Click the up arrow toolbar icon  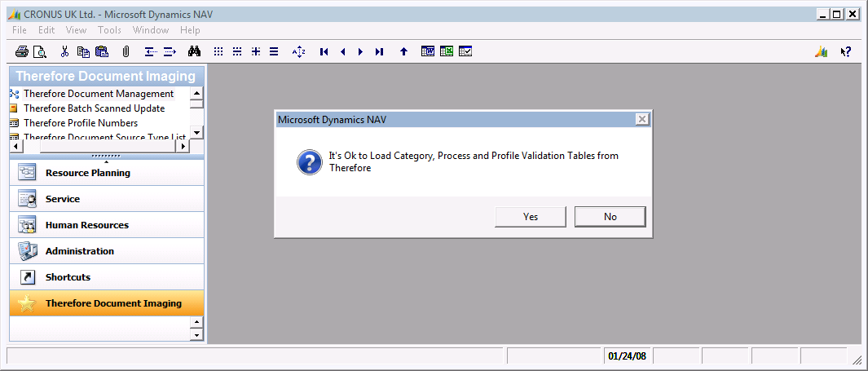pos(403,52)
